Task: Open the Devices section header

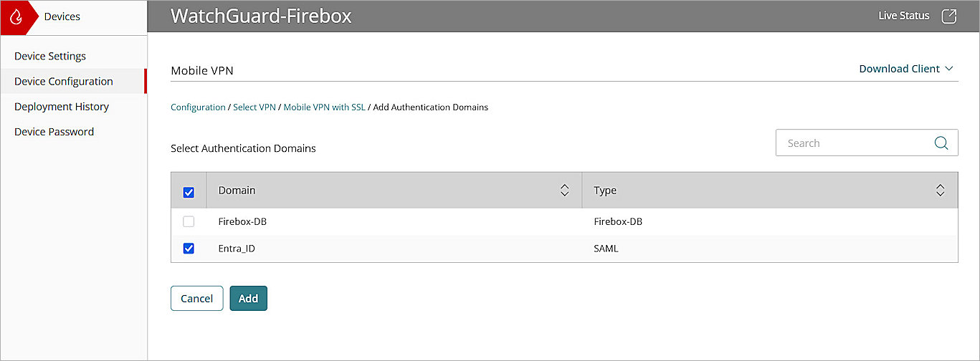Action: [62, 16]
